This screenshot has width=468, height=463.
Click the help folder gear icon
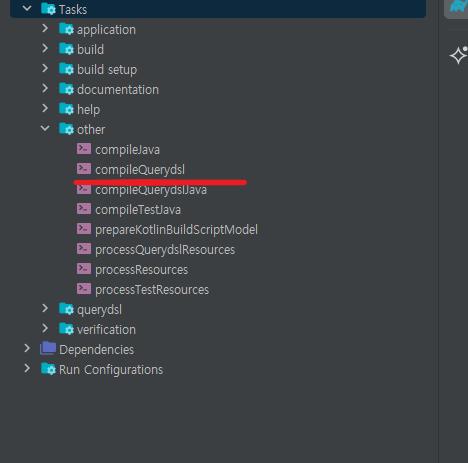(x=66, y=109)
